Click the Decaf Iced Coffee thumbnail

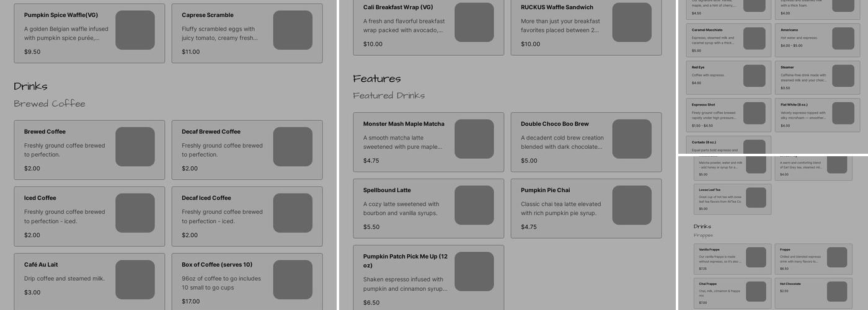293,213
